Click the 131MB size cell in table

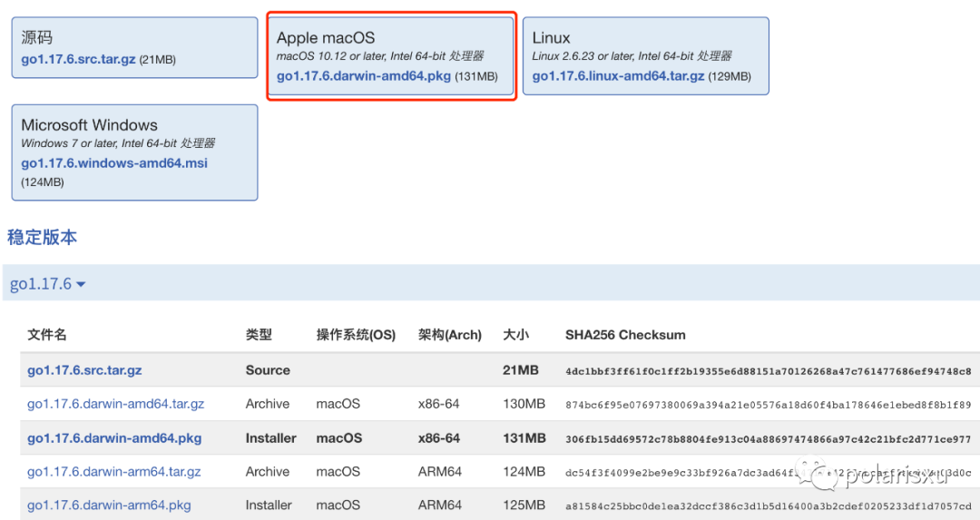(524, 438)
